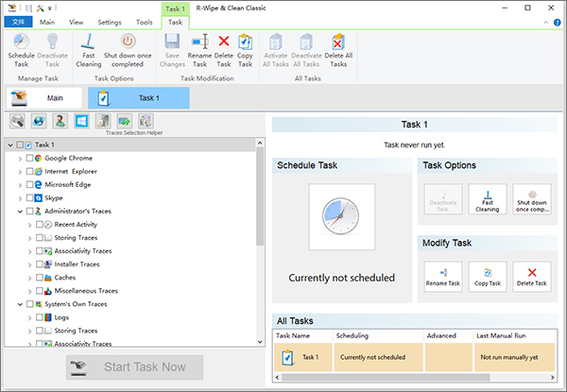This screenshot has width=567, height=392.
Task: Click the clock Schedule Task image
Action: click(341, 216)
